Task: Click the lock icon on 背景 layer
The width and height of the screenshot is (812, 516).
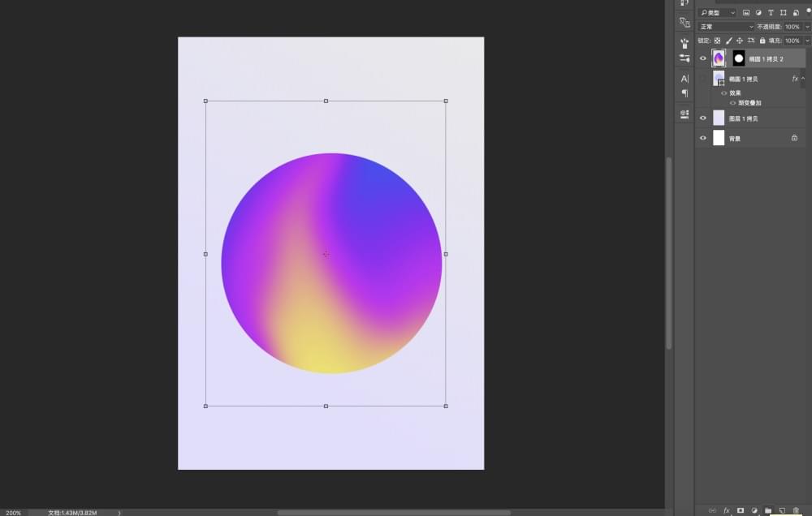Action: 794,138
